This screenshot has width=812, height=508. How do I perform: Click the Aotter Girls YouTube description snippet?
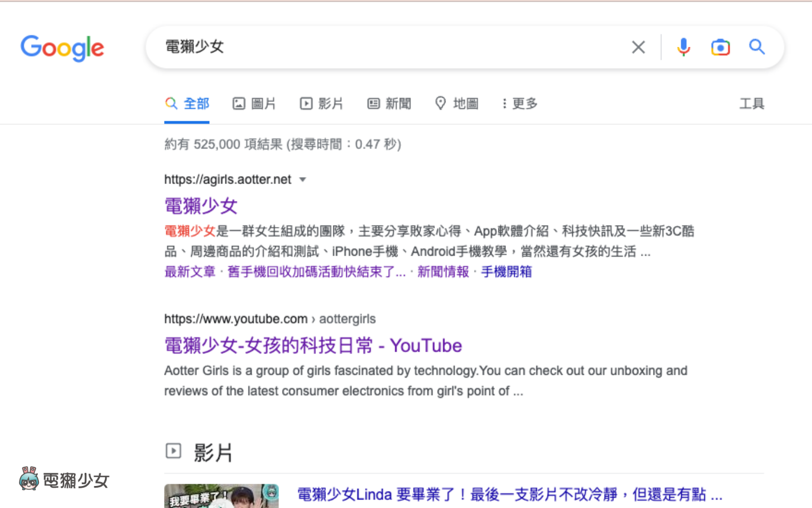[426, 381]
